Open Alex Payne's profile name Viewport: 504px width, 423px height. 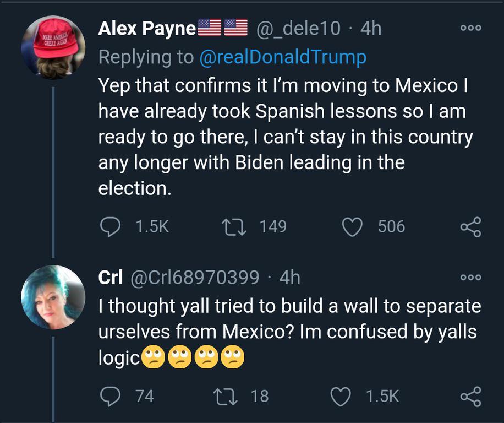[147, 29]
